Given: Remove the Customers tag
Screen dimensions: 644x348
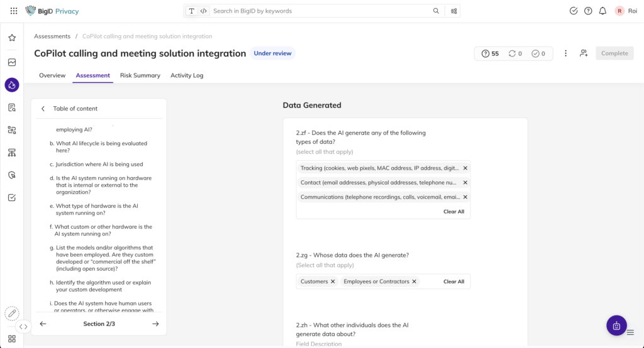Looking at the screenshot, I should pyautogui.click(x=333, y=281).
